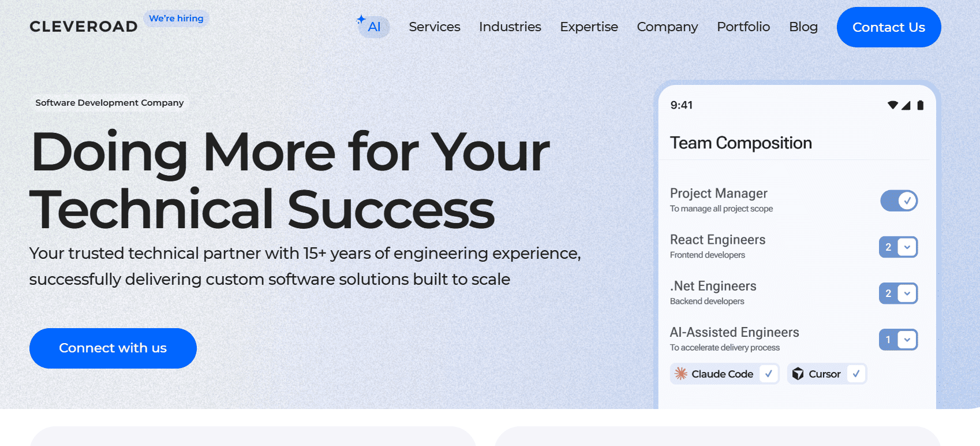
Task: Click the 'Doing More for Your Technical Success' headline
Action: 290,180
